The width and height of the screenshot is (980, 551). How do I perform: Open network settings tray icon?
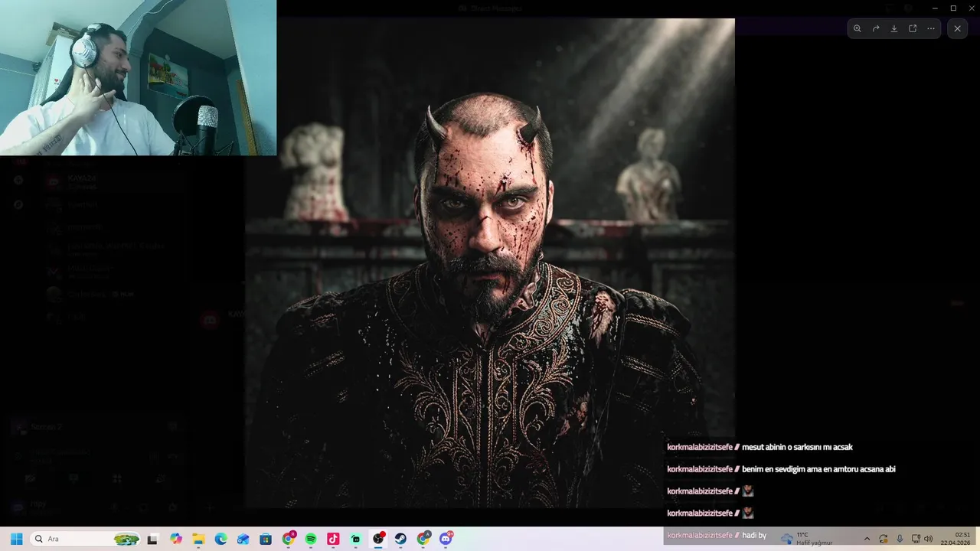coord(916,539)
